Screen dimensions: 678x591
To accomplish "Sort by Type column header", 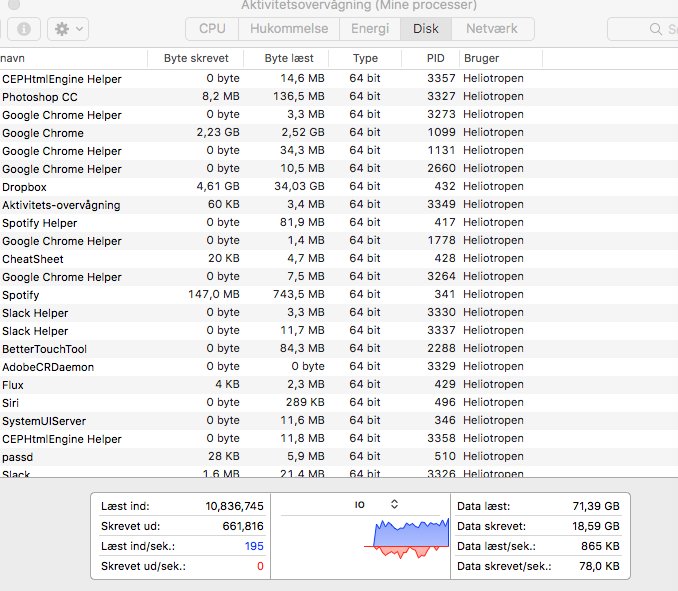I will tap(365, 58).
